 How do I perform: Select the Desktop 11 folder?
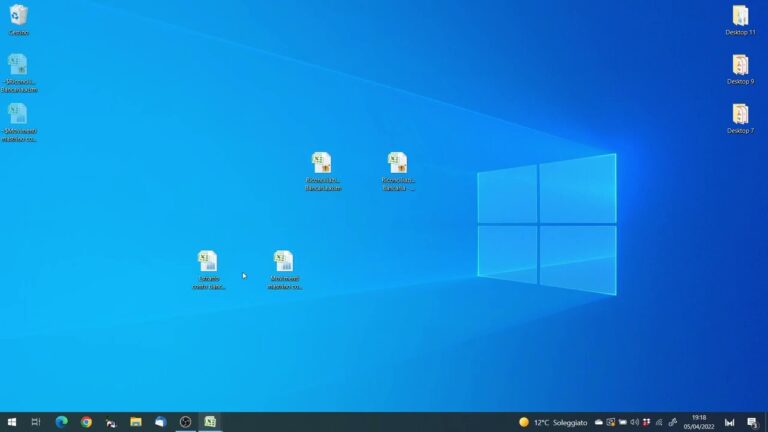[740, 20]
